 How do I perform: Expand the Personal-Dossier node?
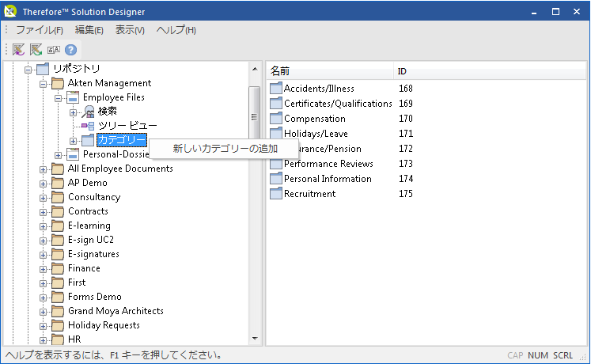pos(58,155)
